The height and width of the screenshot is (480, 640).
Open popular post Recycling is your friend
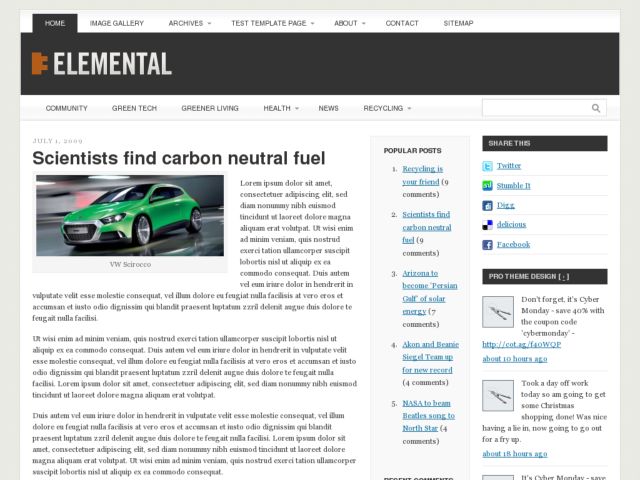(x=422, y=175)
